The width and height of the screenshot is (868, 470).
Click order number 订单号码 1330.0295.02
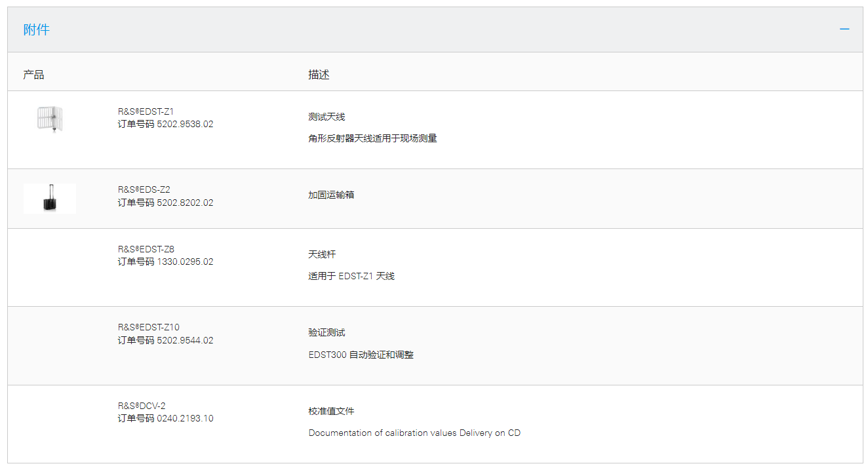click(x=165, y=262)
